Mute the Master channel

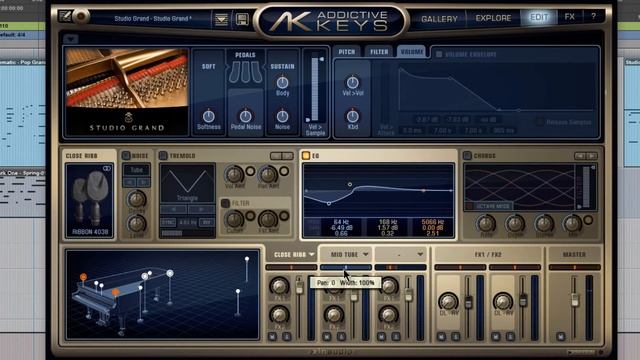[x=560, y=337]
